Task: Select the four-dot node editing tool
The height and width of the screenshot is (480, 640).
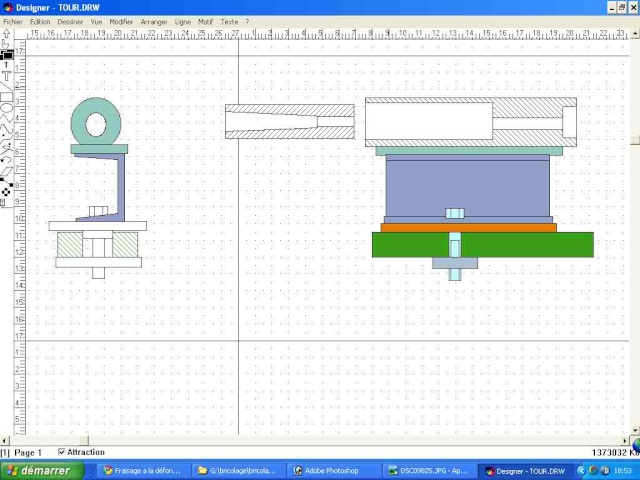Action: coord(6,192)
